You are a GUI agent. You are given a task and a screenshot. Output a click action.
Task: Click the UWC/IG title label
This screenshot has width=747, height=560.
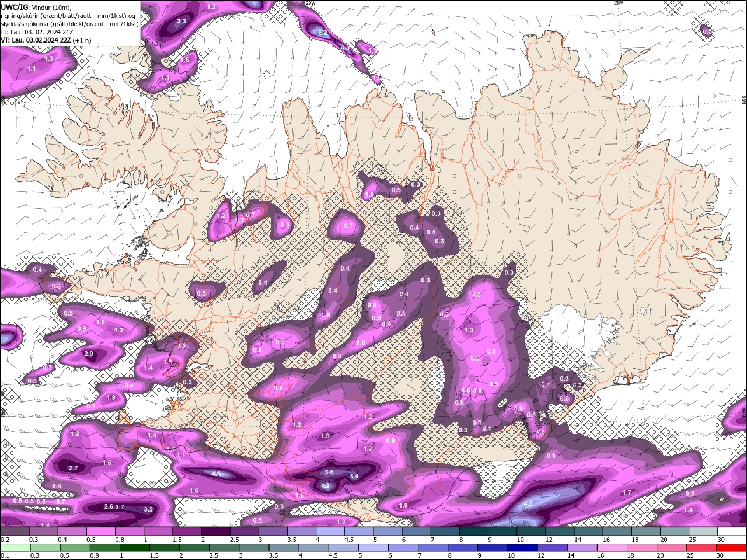pyautogui.click(x=14, y=7)
